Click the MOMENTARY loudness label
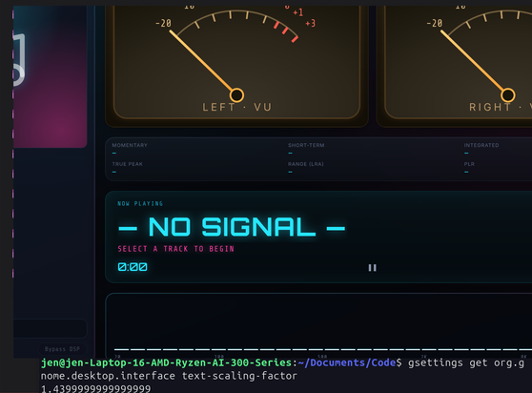This screenshot has height=393, width=532. [x=130, y=145]
